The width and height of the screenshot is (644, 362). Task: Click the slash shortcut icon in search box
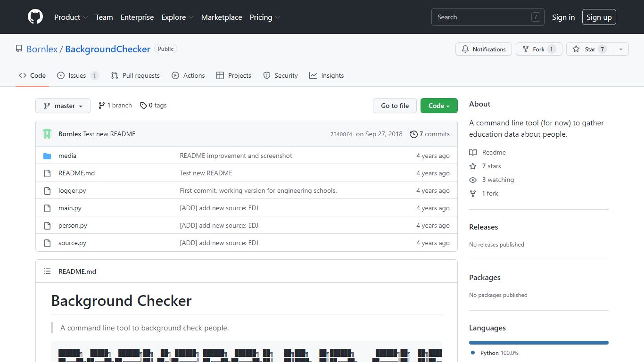pos(536,17)
